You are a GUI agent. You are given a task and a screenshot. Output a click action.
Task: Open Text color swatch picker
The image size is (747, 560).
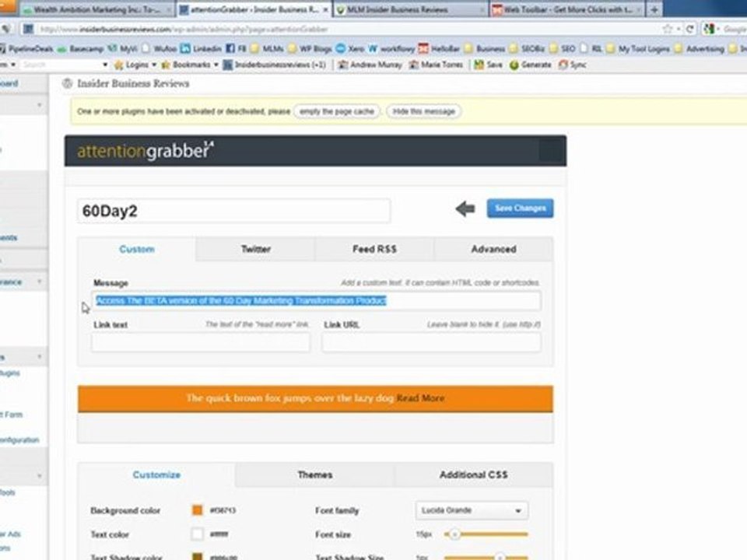tap(197, 534)
